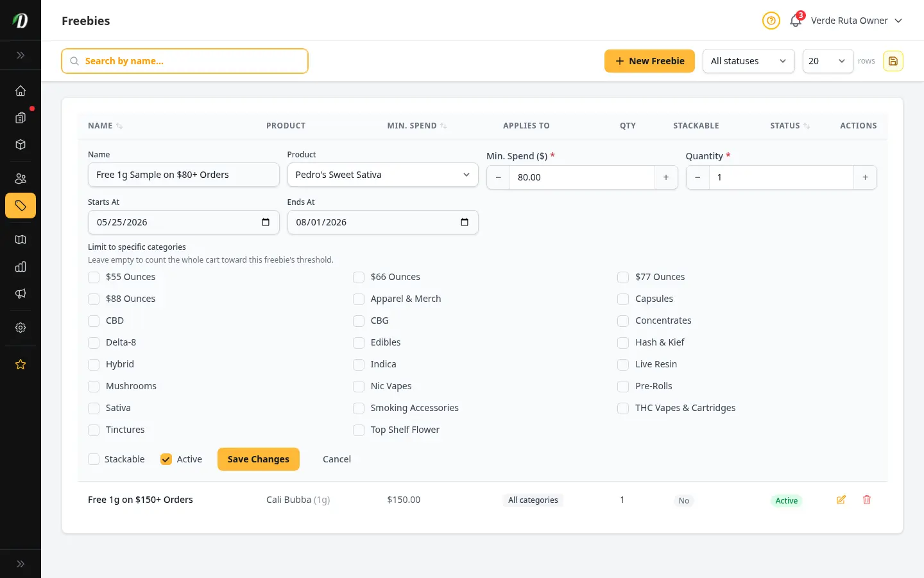Check the THC Vapes & Cartridges category
This screenshot has width=924, height=578.
[x=623, y=408]
